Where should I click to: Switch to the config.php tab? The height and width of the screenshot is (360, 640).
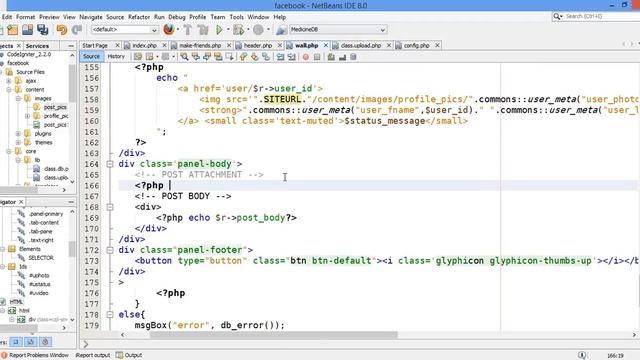(416, 46)
